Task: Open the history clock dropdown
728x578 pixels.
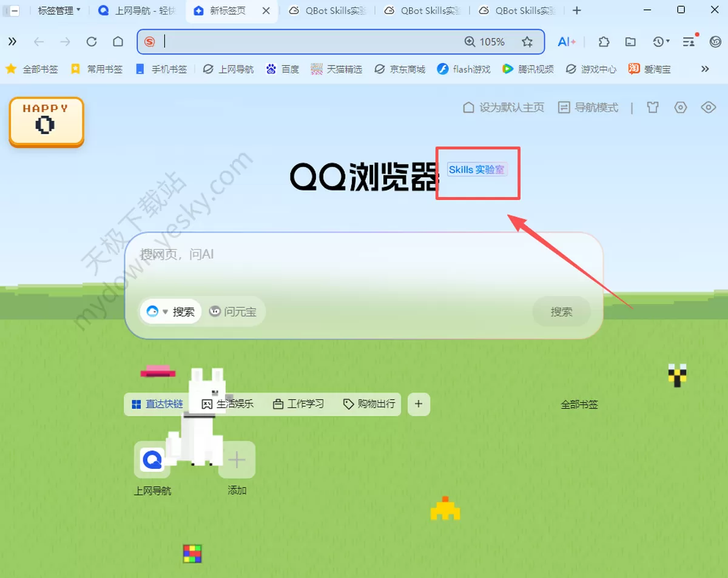Action: point(661,41)
